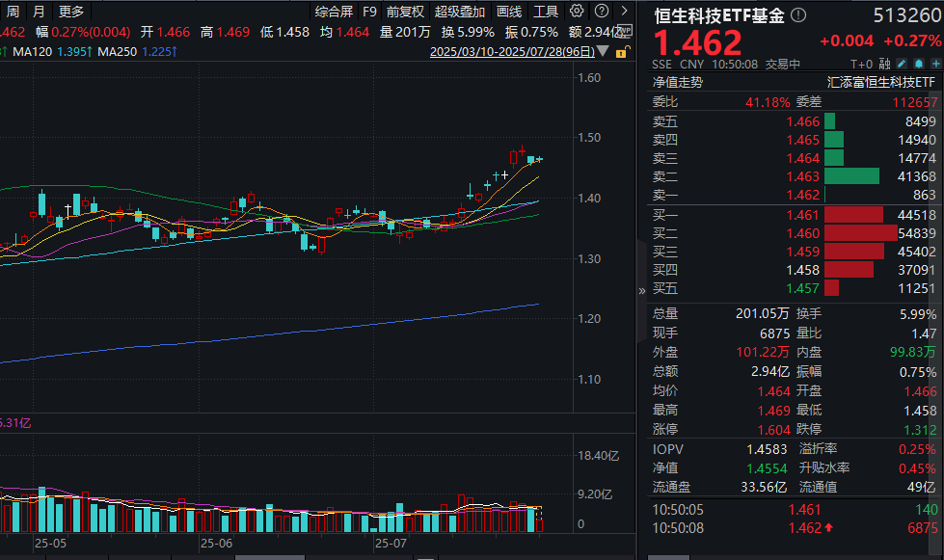This screenshot has width=944, height=560.
Task: Open the 更多 periods menu
Action: pyautogui.click(x=71, y=12)
